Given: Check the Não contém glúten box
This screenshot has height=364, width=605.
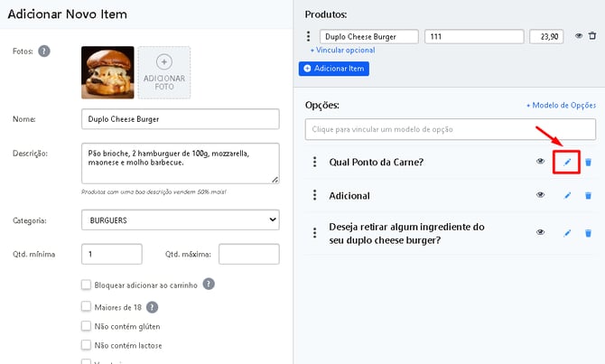Looking at the screenshot, I should coord(87,326).
